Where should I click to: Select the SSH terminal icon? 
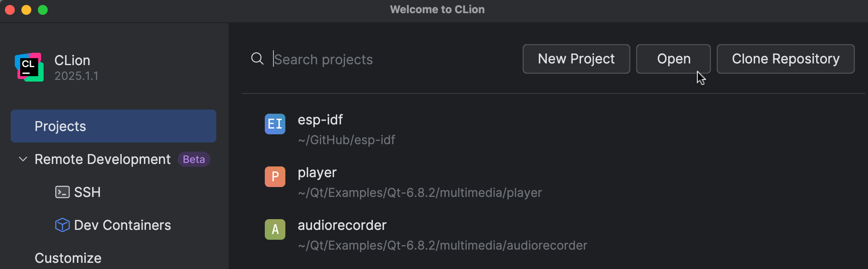pos(62,192)
